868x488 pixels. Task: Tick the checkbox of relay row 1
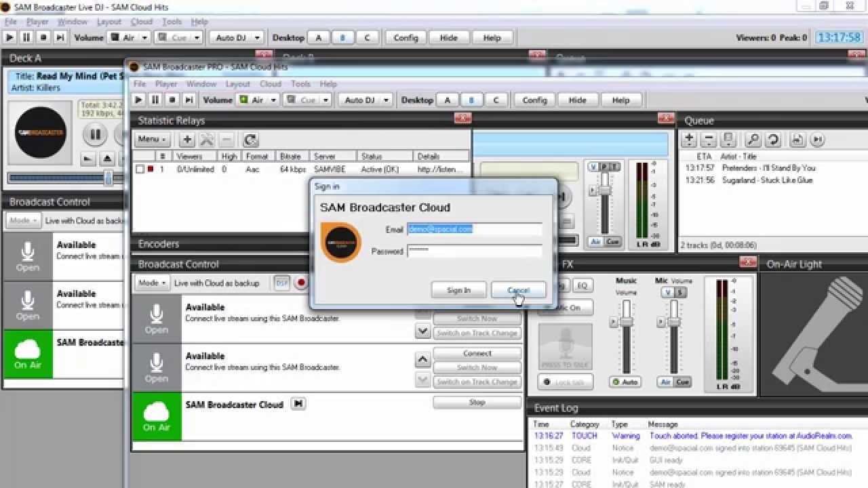140,169
